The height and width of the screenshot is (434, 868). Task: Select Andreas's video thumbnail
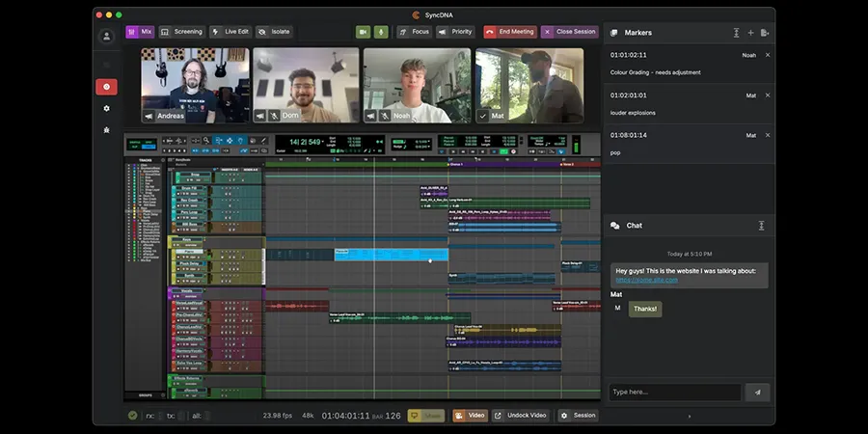(x=195, y=85)
